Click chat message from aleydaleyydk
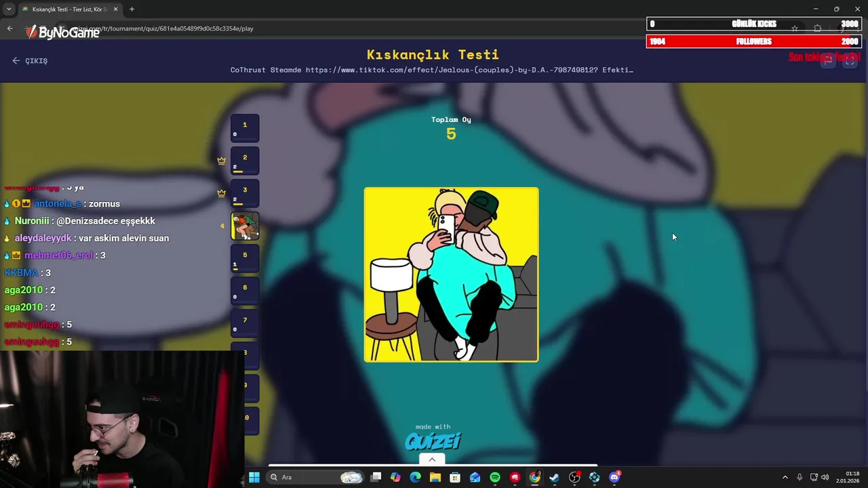Screen dimensions: 868x488 [86, 238]
